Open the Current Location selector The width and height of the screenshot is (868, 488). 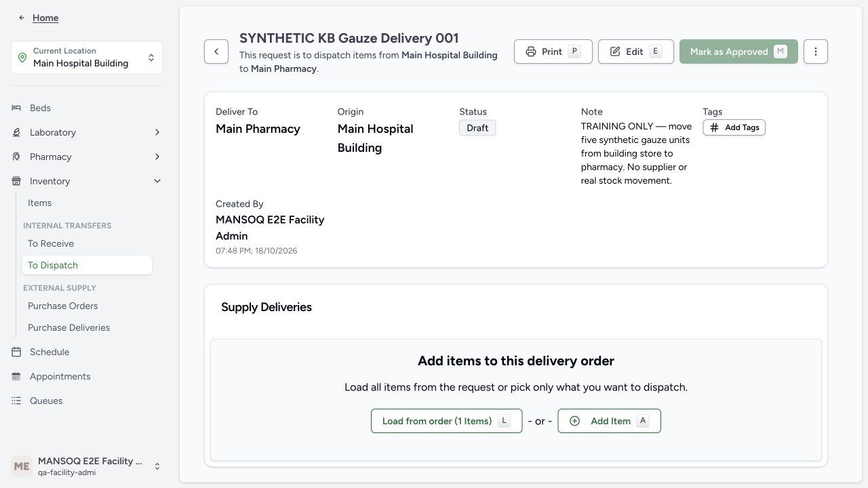pyautogui.click(x=87, y=58)
